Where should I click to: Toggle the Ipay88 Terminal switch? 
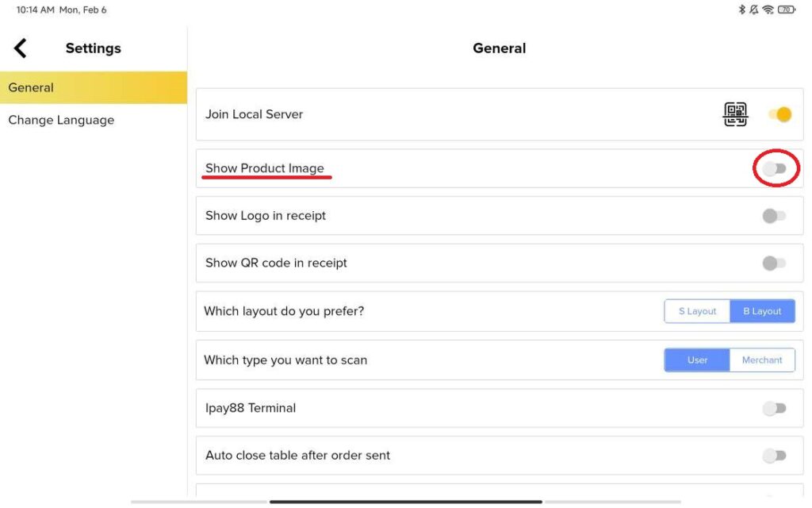point(774,408)
